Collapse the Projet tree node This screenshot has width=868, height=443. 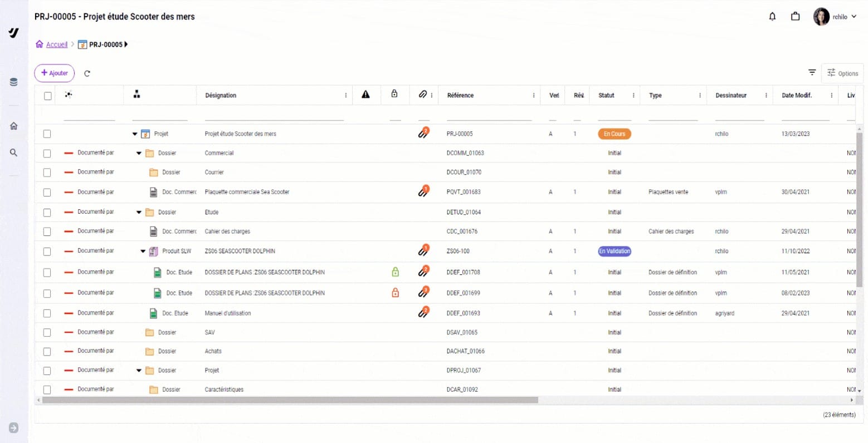(135, 134)
